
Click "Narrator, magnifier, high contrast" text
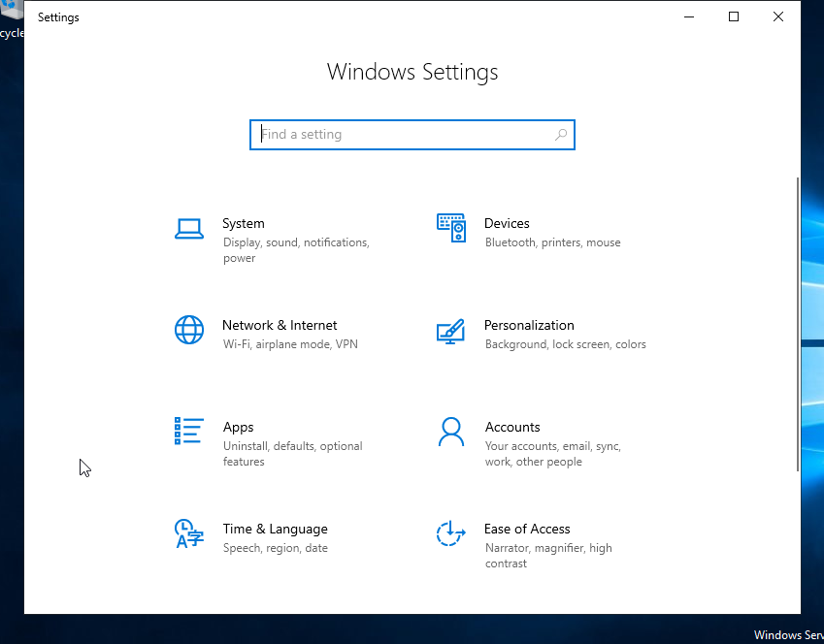[548, 556]
